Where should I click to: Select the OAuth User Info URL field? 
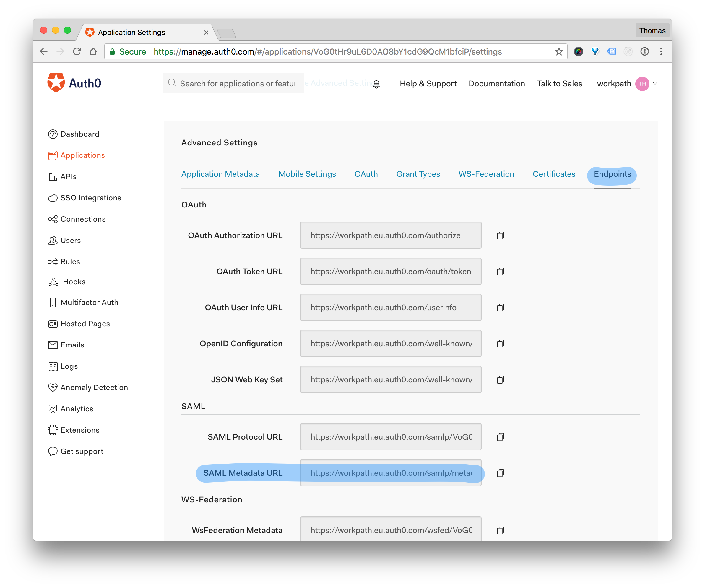pos(391,307)
